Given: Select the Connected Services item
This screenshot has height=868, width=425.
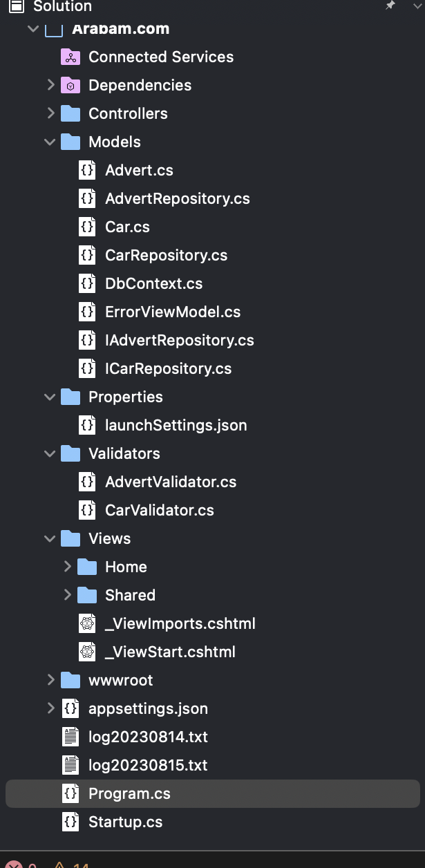Looking at the screenshot, I should point(161,57).
